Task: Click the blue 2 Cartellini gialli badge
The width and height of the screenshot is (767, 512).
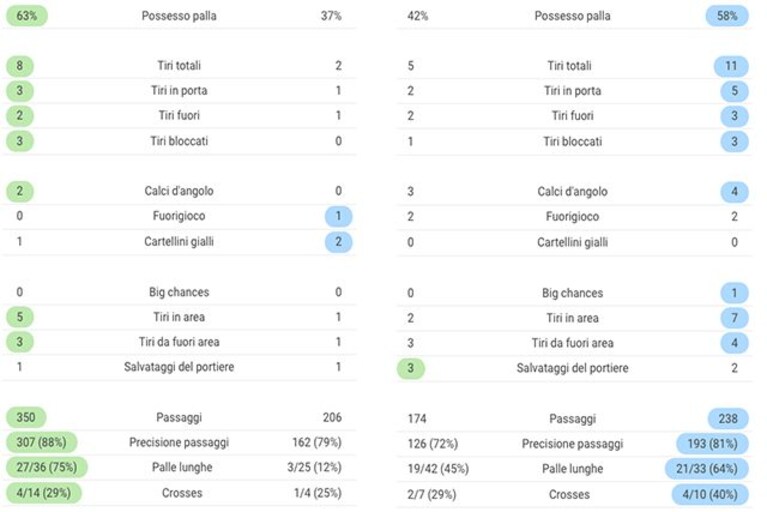Action: [338, 242]
